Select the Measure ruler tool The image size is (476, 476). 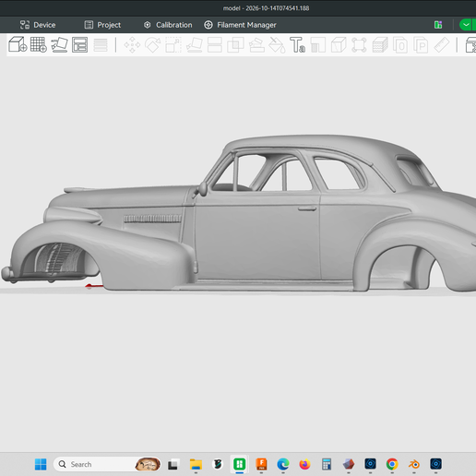tap(442, 45)
